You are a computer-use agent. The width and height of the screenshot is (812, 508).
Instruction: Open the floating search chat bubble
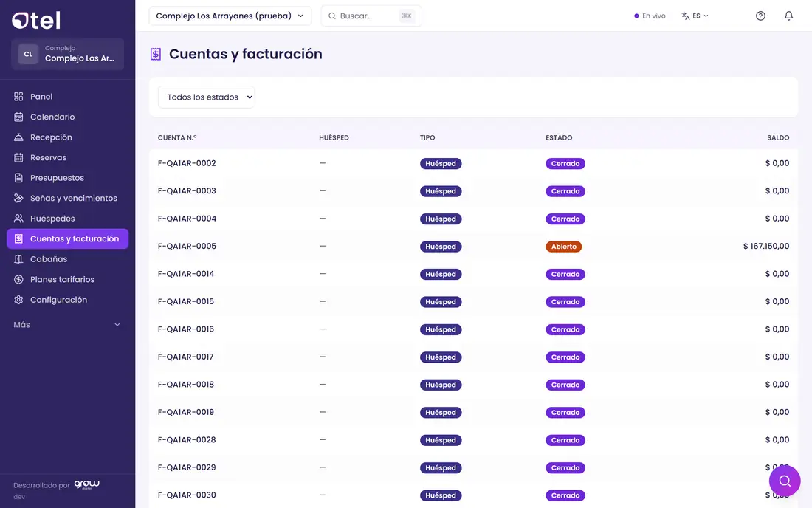[x=785, y=481]
